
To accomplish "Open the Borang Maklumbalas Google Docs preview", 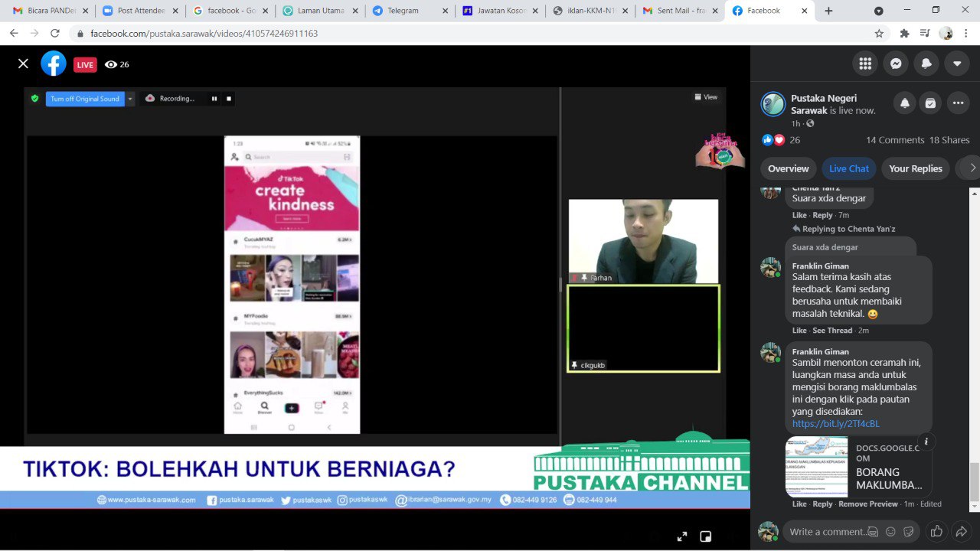I will click(859, 467).
